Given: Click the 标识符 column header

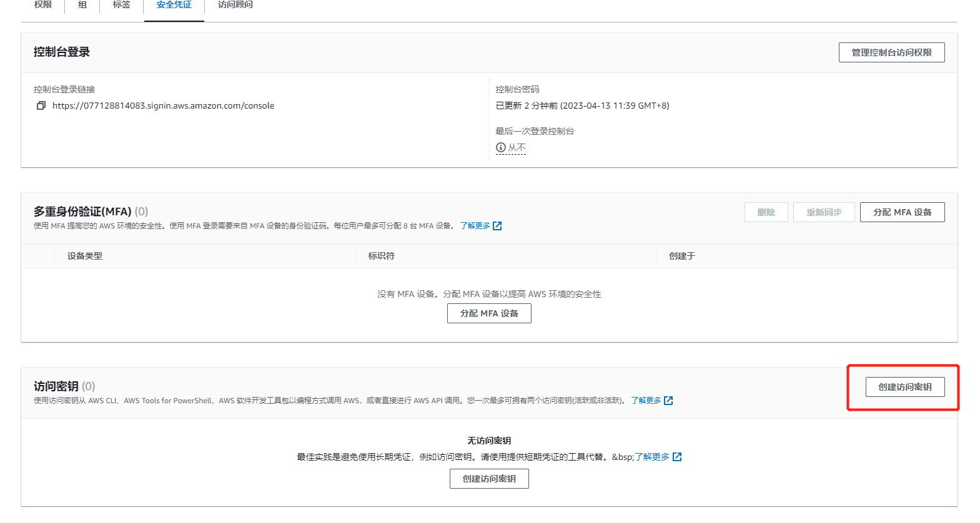Looking at the screenshot, I should tap(381, 256).
